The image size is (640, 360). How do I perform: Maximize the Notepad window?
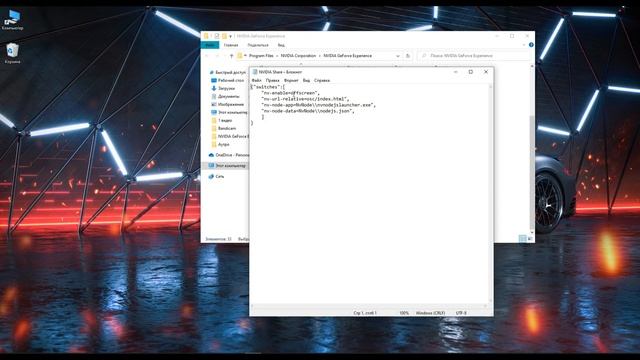(471, 72)
